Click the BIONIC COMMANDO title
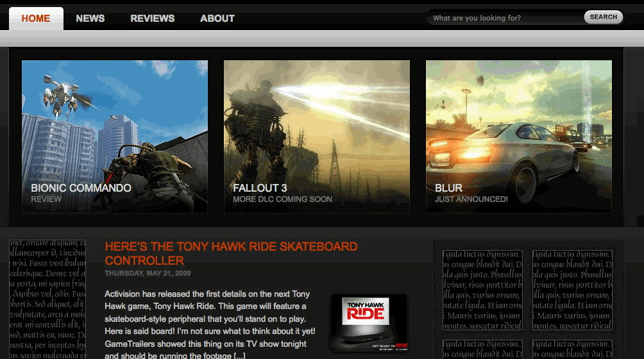Image resolution: width=644 pixels, height=359 pixels. click(x=81, y=188)
